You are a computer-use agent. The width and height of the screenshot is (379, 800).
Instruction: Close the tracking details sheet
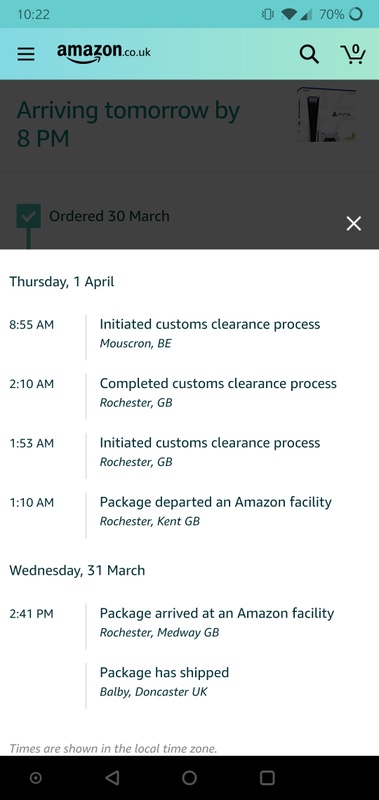353,223
